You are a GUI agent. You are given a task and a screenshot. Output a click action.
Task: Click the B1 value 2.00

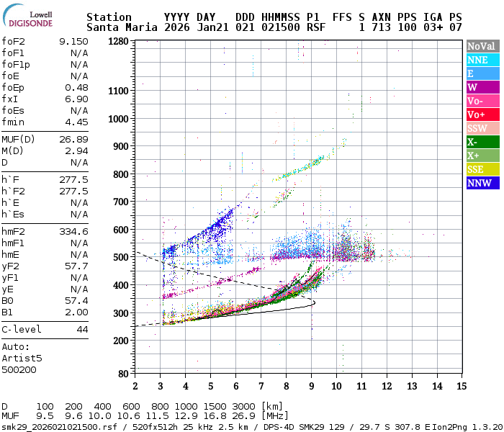coord(76,312)
